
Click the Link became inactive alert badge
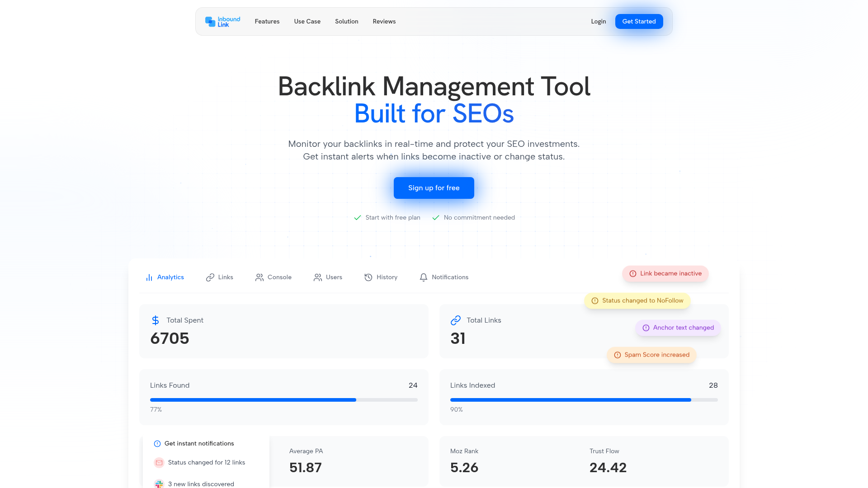665,273
